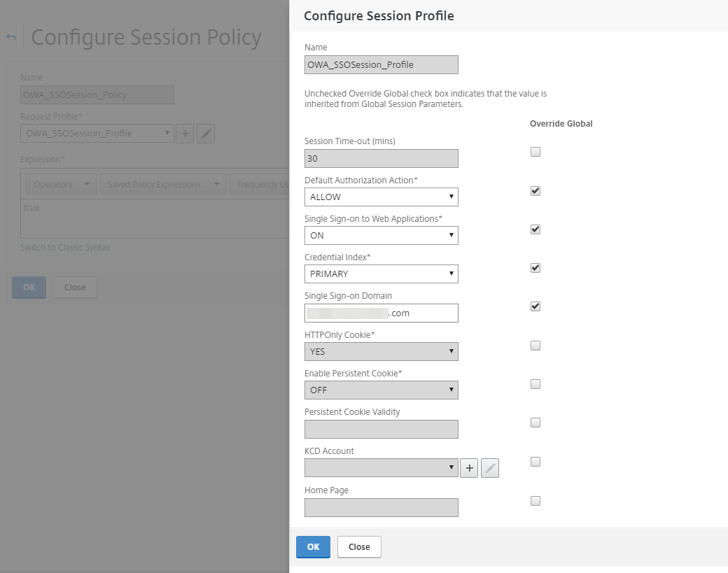Expand the Credential Index dropdown
The height and width of the screenshot is (573, 728).
point(381,274)
